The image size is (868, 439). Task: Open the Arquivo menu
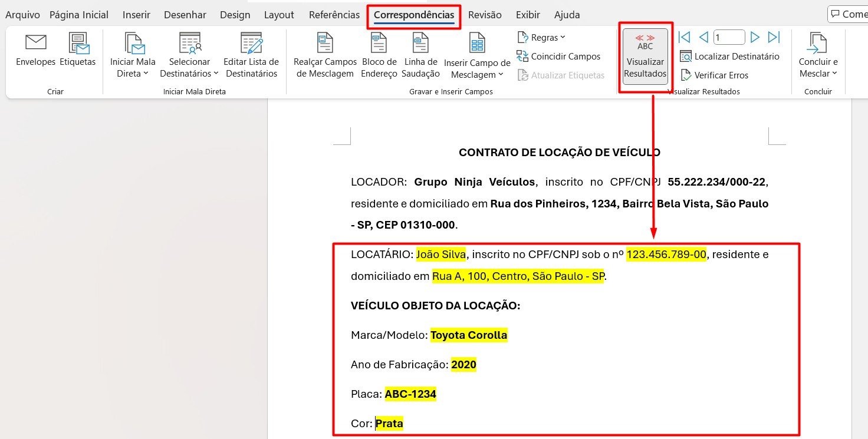point(22,15)
